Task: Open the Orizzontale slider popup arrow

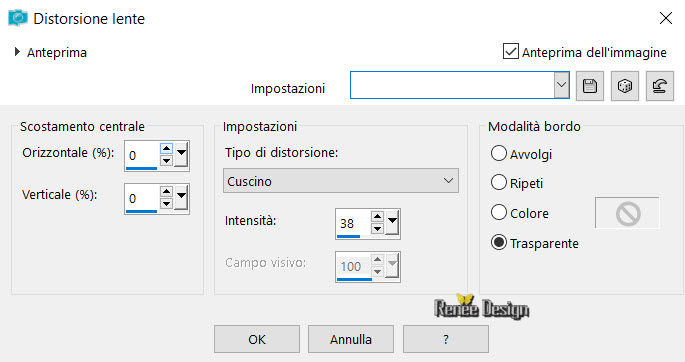Action: click(x=181, y=155)
